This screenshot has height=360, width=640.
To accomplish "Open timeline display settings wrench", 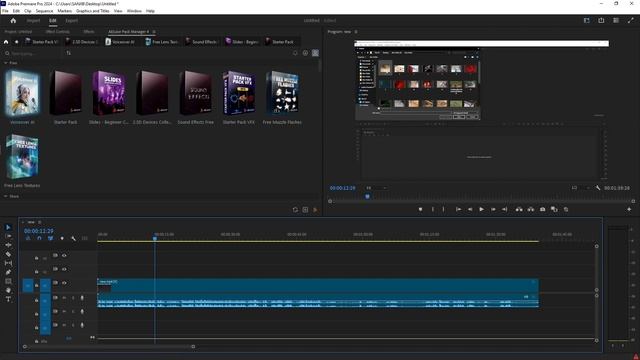I will [x=73, y=238].
